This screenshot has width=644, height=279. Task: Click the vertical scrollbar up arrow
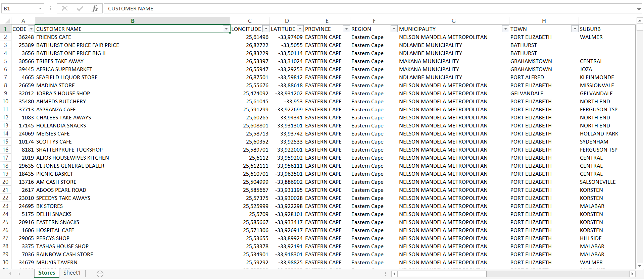coord(640,20)
